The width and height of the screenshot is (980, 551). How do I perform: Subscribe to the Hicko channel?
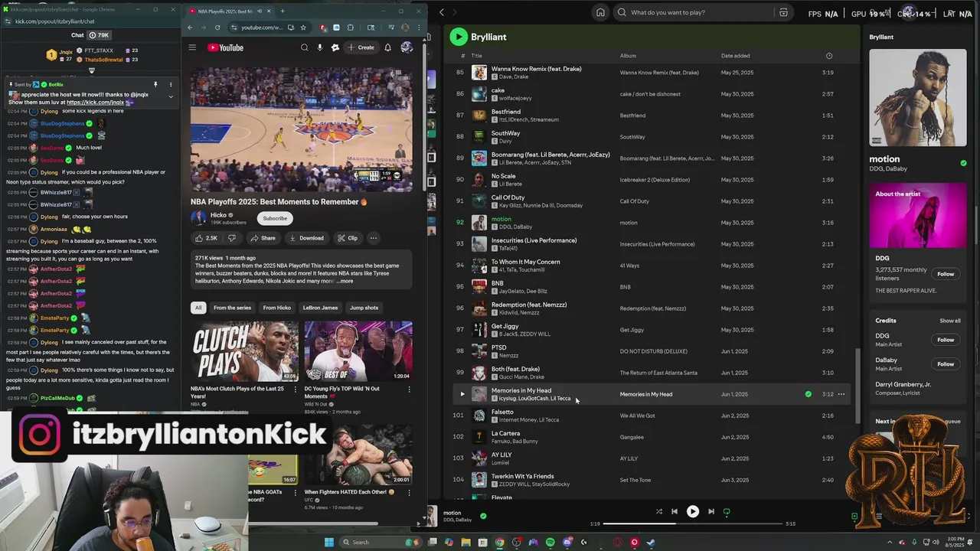click(x=275, y=218)
